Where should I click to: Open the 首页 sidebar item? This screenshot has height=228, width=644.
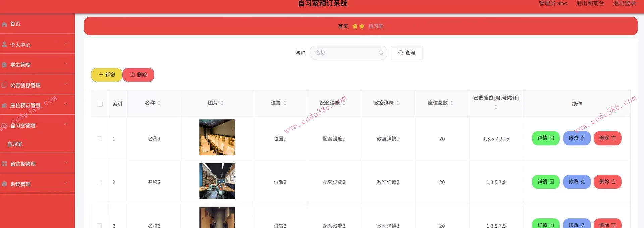click(x=37, y=24)
